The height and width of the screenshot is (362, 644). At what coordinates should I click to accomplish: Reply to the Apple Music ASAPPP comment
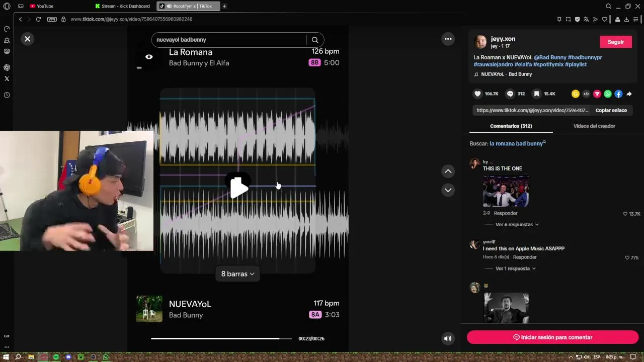525,257
